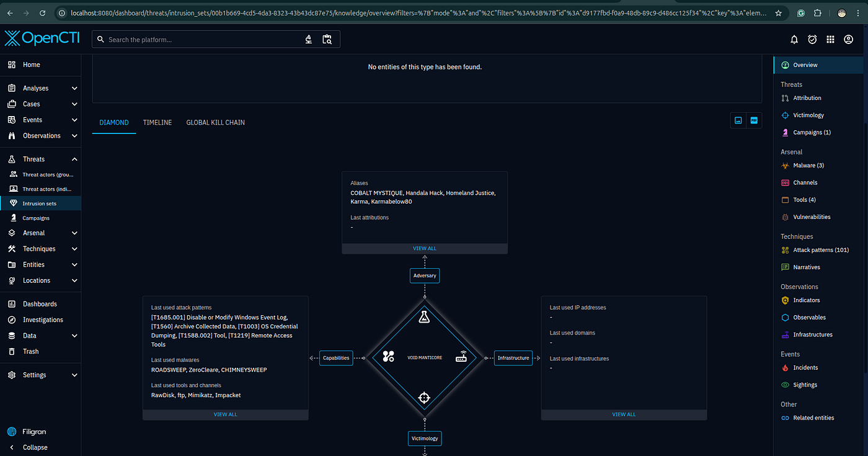Open the Chrome extensions puzzle icon
This screenshot has width=868, height=456.
tap(817, 12)
